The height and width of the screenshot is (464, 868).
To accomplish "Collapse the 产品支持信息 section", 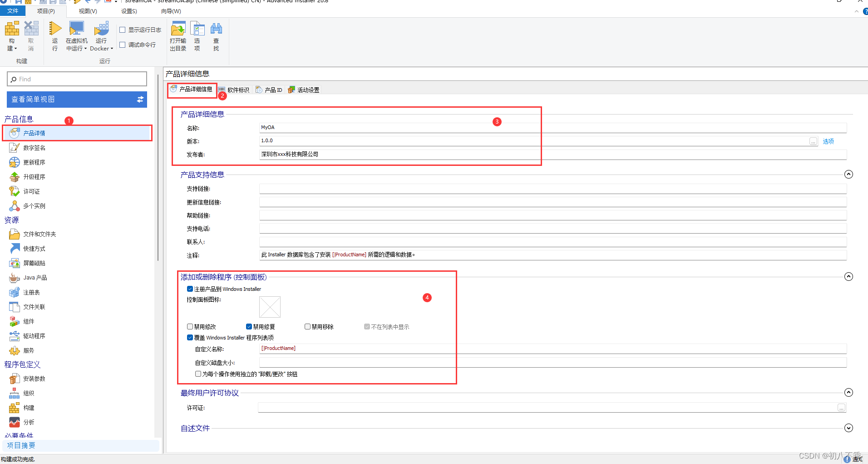I will [x=848, y=175].
